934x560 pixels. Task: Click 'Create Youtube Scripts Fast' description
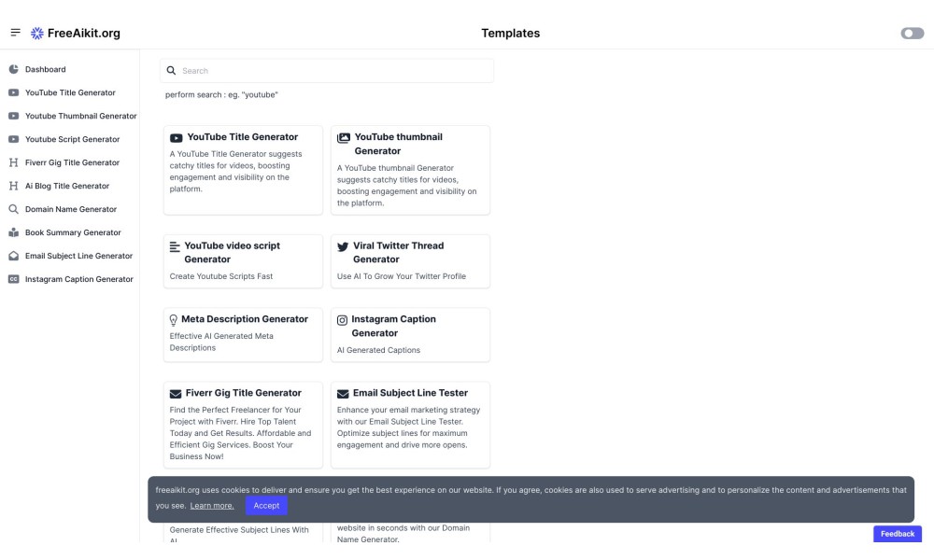(221, 276)
